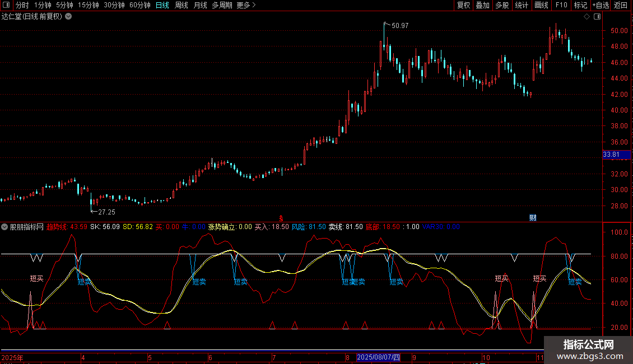Select the highlighted 日线 daily period

click(x=162, y=5)
